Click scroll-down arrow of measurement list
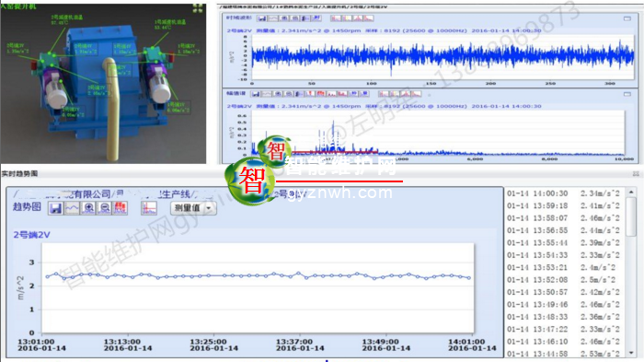The height and width of the screenshot is (362, 644). 631,353
